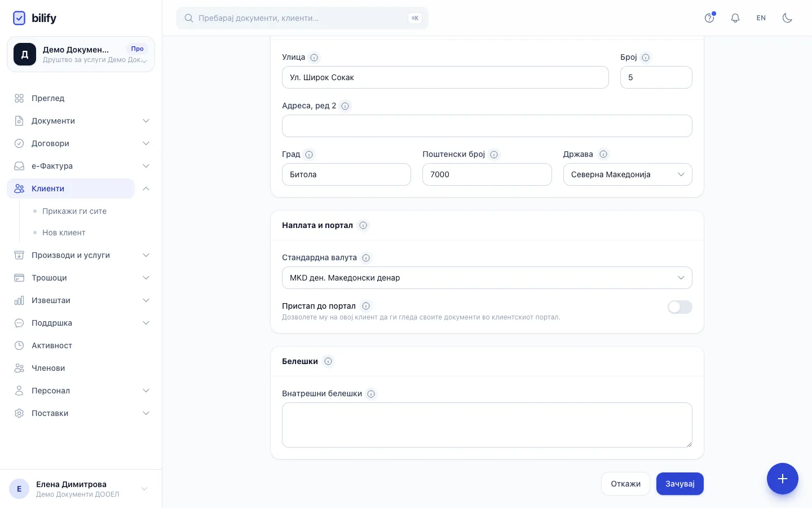
Task: Click the Внатрешни белешки text area
Action: pos(487,425)
